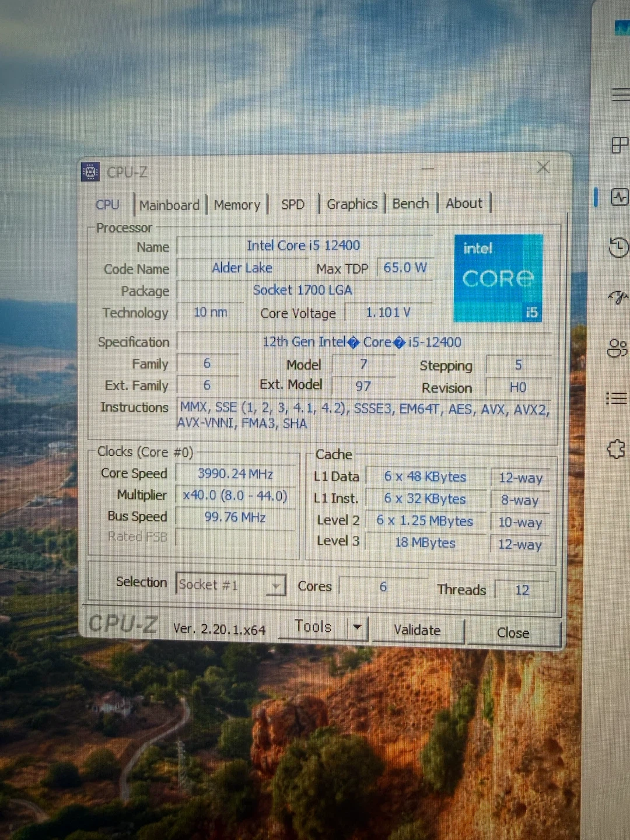Click Level 3 18 MBytes value

tap(425, 542)
